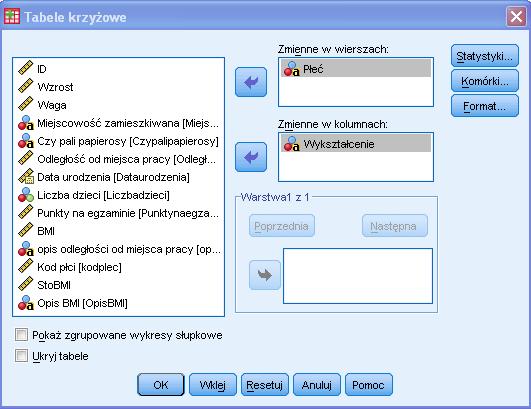Image resolution: width=531 pixels, height=409 pixels.
Task: Cancel with the Anuluj button
Action: pos(317,385)
